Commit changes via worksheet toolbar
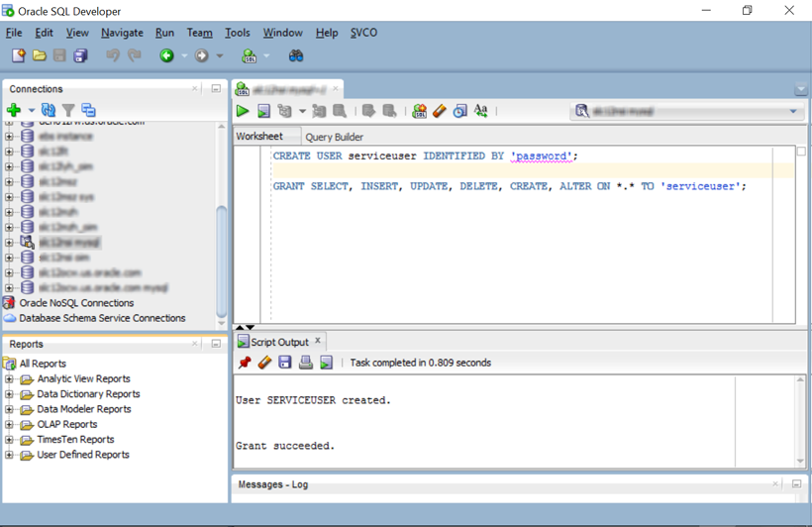The width and height of the screenshot is (812, 527). pos(368,111)
